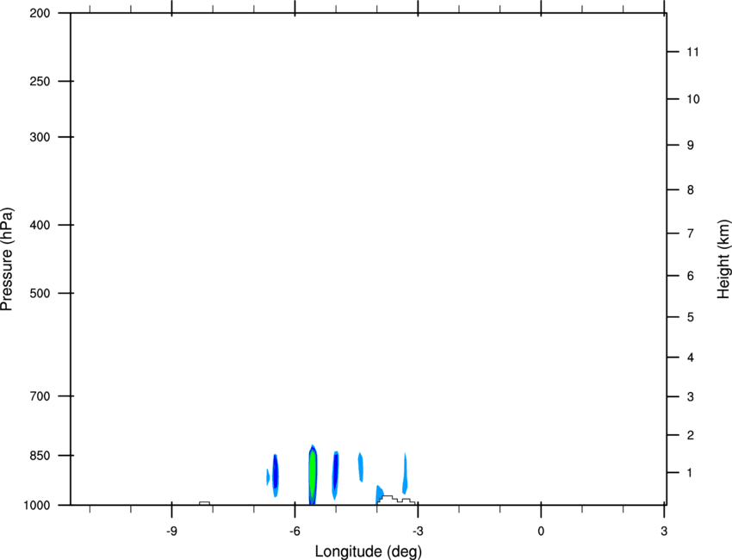The image size is (732, 560).
Task: Click the -3 longitude tick label
Action: 418,532
